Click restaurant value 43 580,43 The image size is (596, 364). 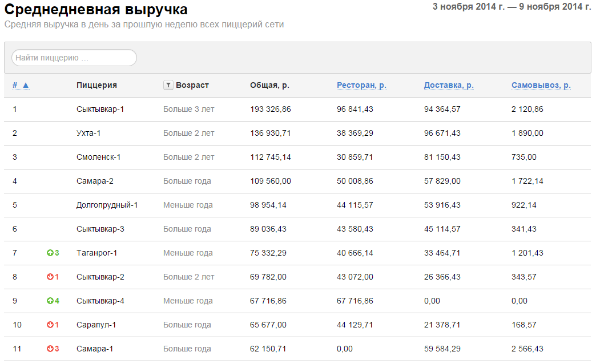point(355,229)
